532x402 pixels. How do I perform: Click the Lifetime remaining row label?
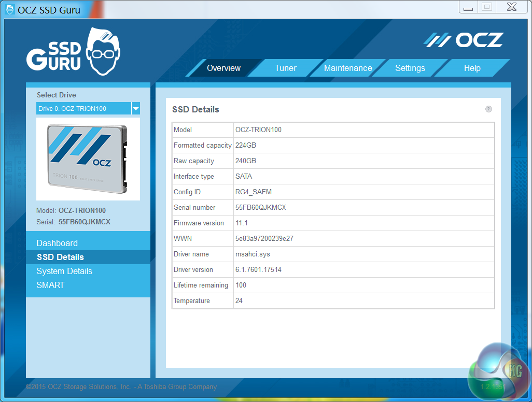201,285
